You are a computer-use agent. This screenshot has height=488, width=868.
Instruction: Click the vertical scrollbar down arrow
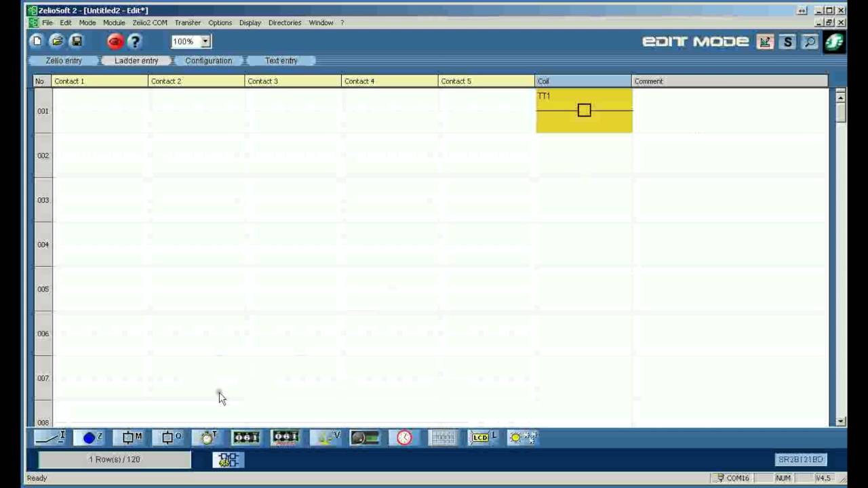pyautogui.click(x=841, y=421)
